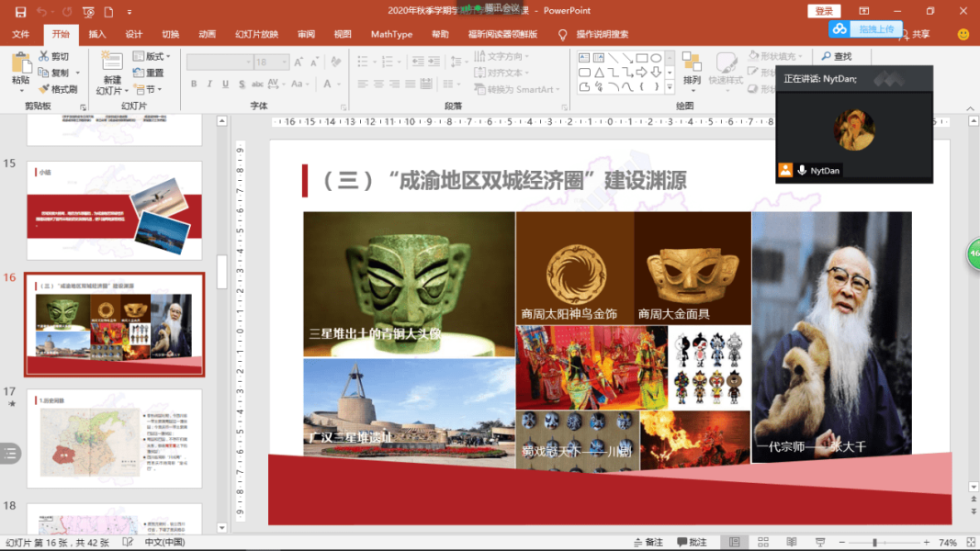Screen dimensions: 980x551
Task: Toggle strikethrough formatting
Action: (257, 84)
